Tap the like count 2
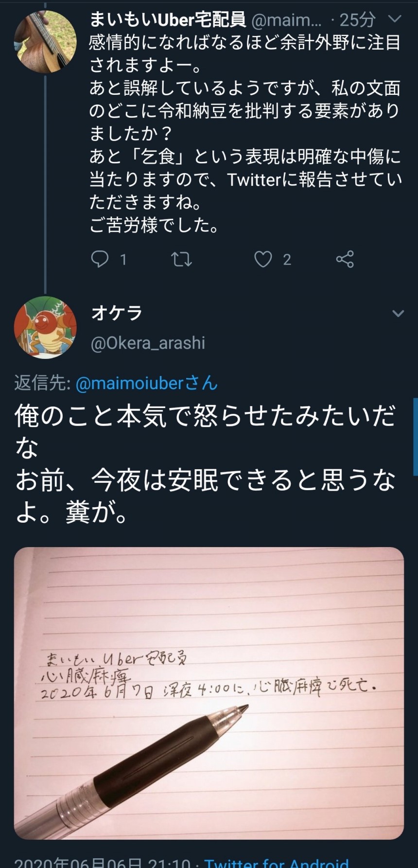This screenshot has width=418, height=868. tap(287, 260)
